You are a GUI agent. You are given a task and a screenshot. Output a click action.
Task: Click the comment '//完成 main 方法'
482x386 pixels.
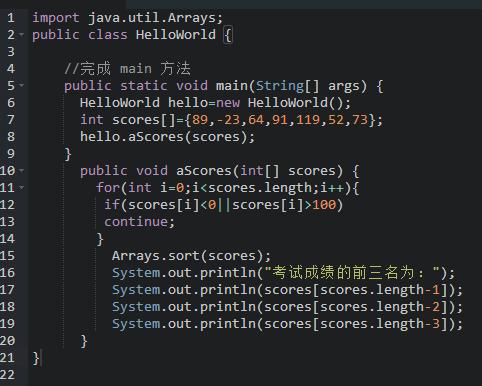127,68
